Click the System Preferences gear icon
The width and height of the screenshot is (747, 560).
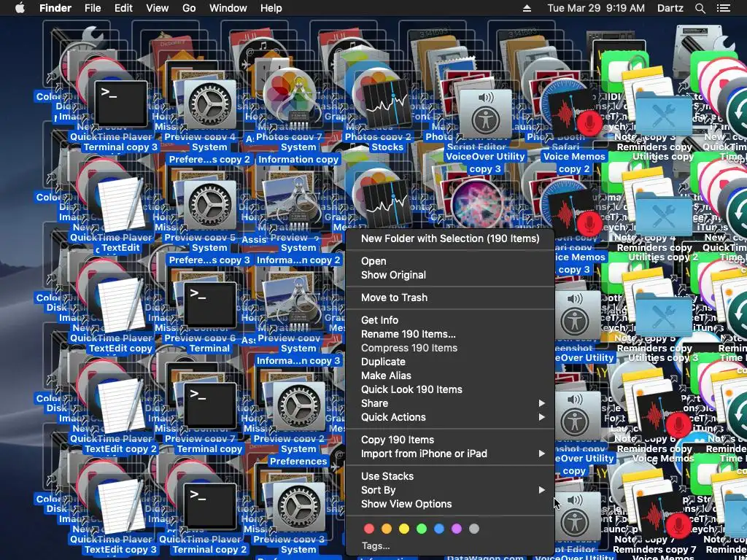298,407
